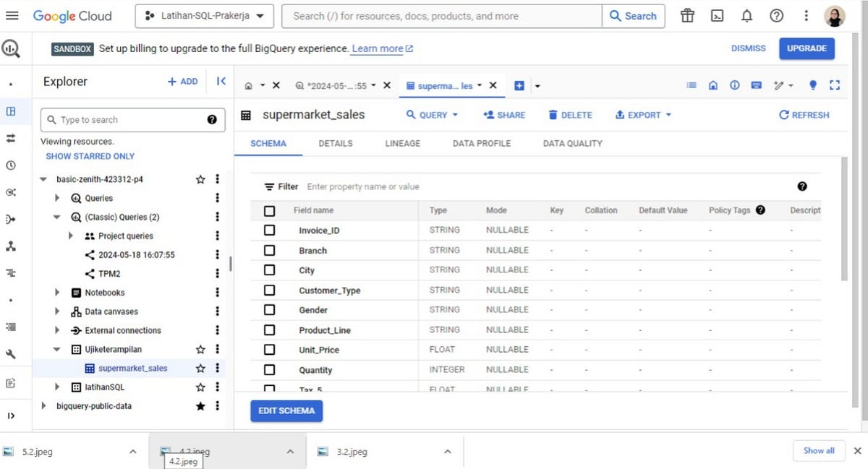Click the EDIT SCHEMA button
Image resolution: width=868 pixels, height=469 pixels.
pyautogui.click(x=286, y=410)
